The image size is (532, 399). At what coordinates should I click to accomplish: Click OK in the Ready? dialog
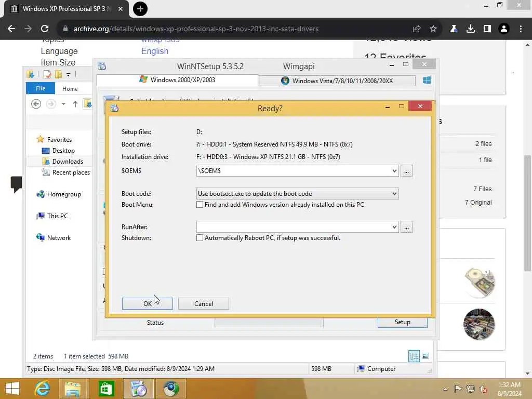[x=147, y=303]
